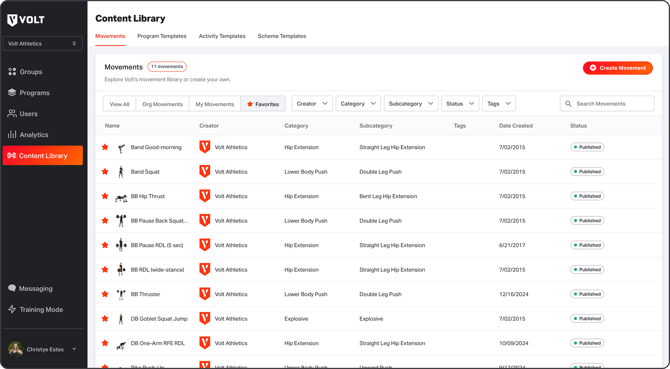
Task: Open the BB RDL (wide-stance) movement
Action: coord(157,270)
